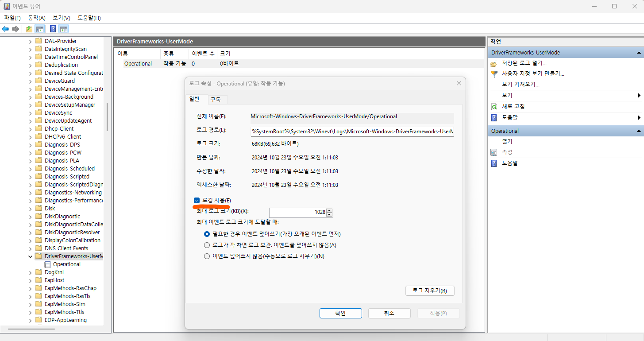Screen dimensions: 644x341
Task: Toggle the show/hide action pane toolbar icon
Action: [x=64, y=29]
